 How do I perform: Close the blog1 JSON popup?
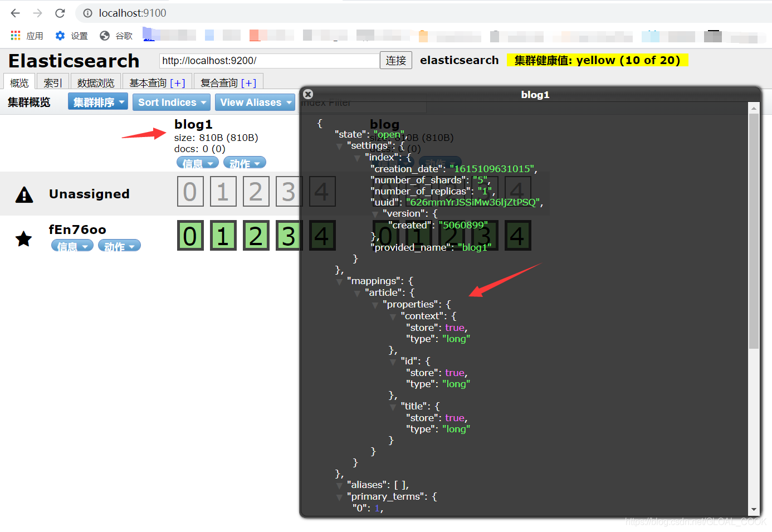tap(308, 94)
